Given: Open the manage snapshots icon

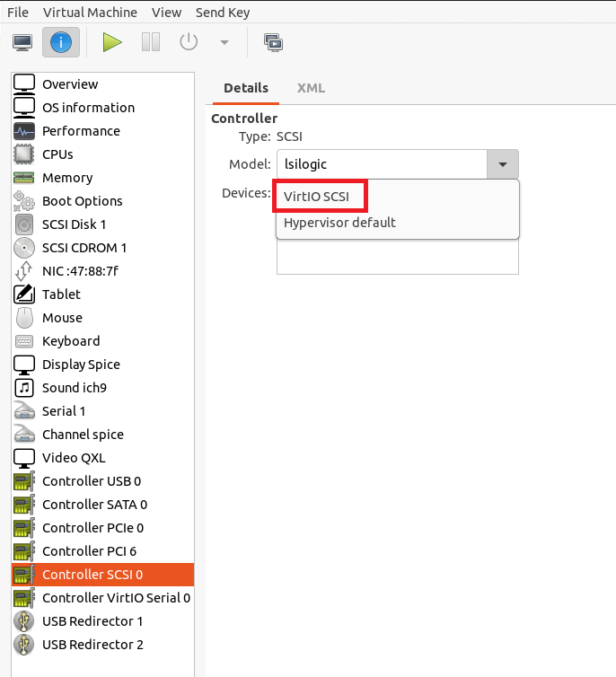Looking at the screenshot, I should 273,42.
